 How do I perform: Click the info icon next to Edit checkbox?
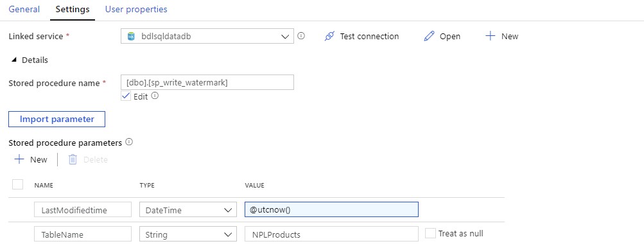point(155,96)
